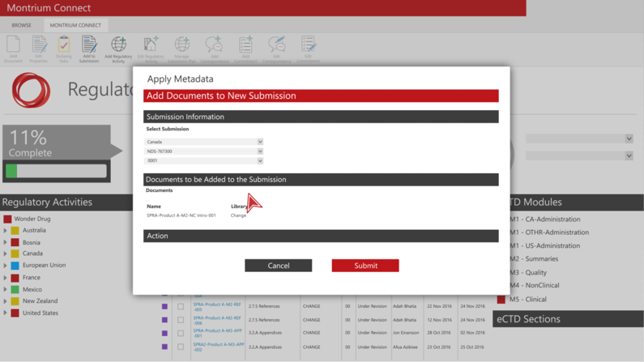Viewport: 644px width, 362px height.
Task: Check the SPRA-Product A-M3-APP-001 row box
Action: pos(181,333)
